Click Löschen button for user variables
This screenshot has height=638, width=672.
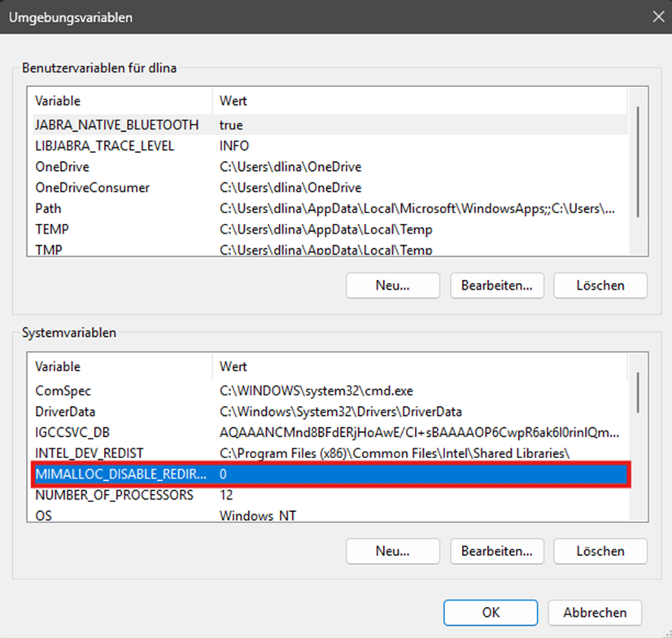600,286
